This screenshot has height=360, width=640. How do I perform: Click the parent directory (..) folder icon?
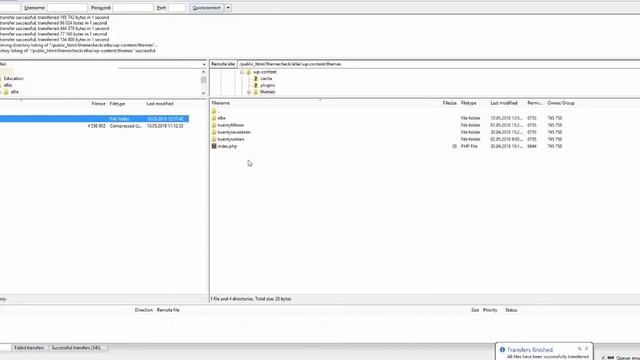214,111
